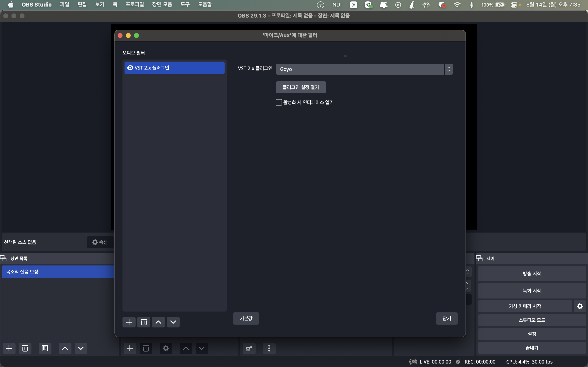Open advanced audio properties gears icon
The width and height of the screenshot is (588, 367).
point(249,348)
